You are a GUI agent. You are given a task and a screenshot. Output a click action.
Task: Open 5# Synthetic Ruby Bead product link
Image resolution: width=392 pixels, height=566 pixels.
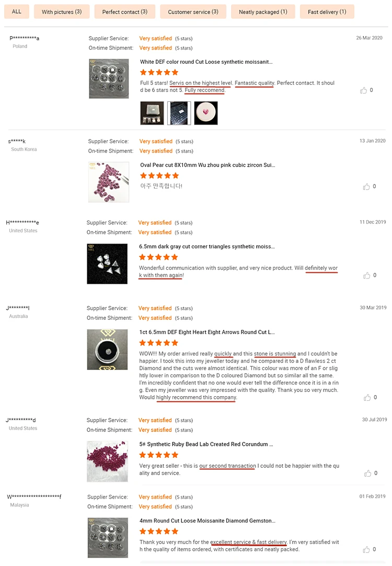pyautogui.click(x=206, y=444)
